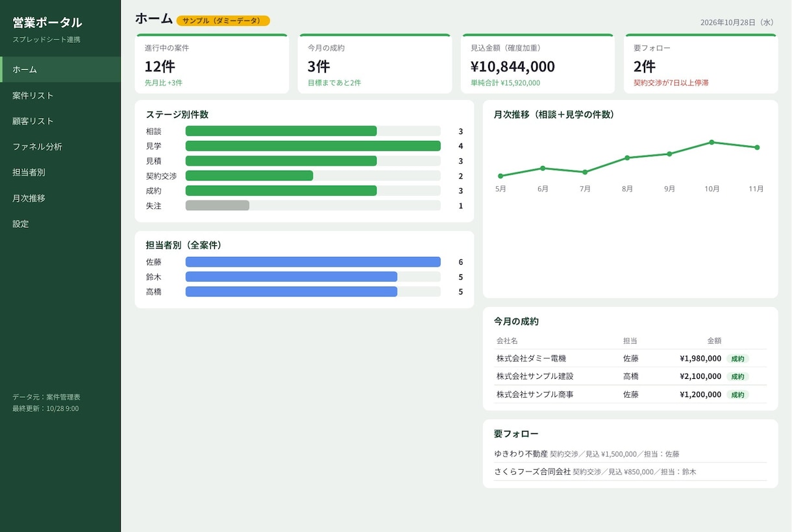Click the 月次推移 chart heading
This screenshot has width=792, height=532.
554,114
